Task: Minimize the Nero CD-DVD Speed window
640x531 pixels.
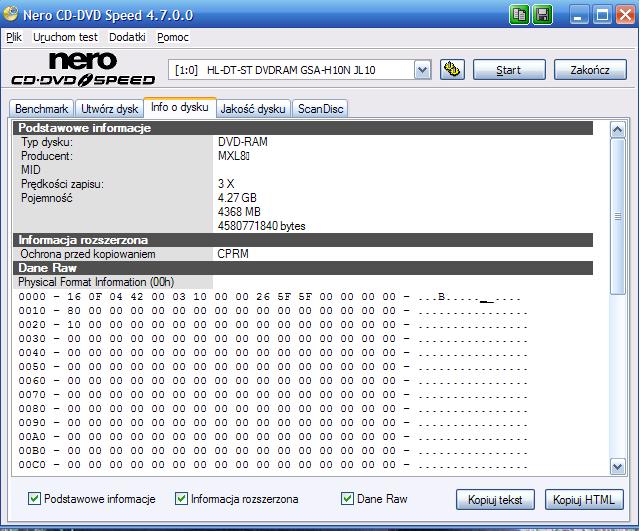Action: point(578,16)
